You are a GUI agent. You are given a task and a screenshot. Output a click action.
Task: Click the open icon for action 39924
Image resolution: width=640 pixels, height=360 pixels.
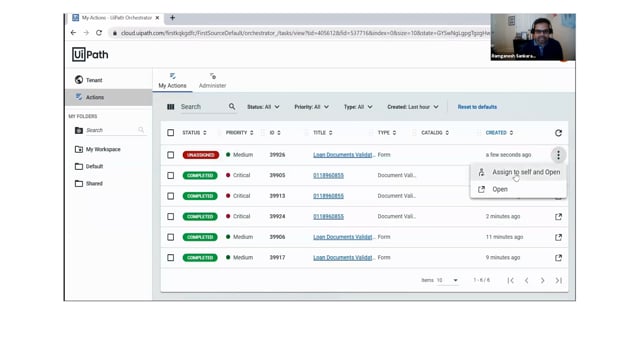coord(558,217)
